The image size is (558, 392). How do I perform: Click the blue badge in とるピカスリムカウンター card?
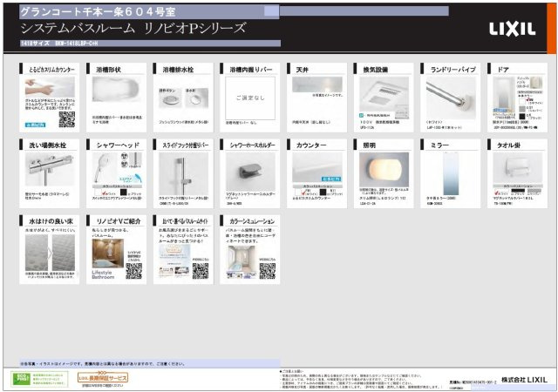point(35,125)
